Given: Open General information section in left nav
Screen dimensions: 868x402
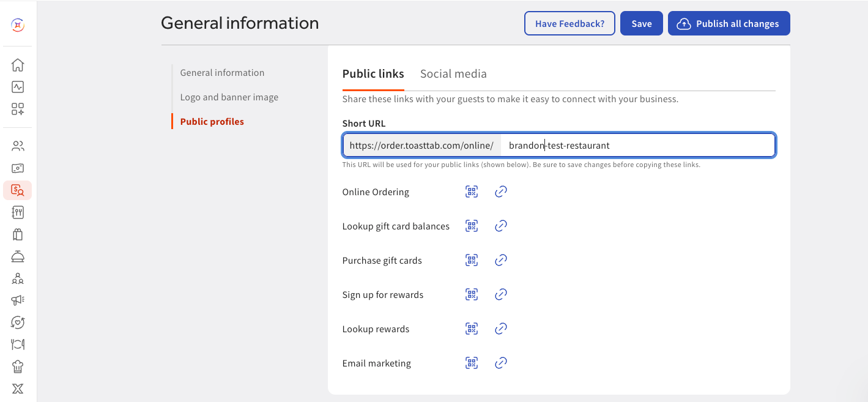Looking at the screenshot, I should coord(222,73).
